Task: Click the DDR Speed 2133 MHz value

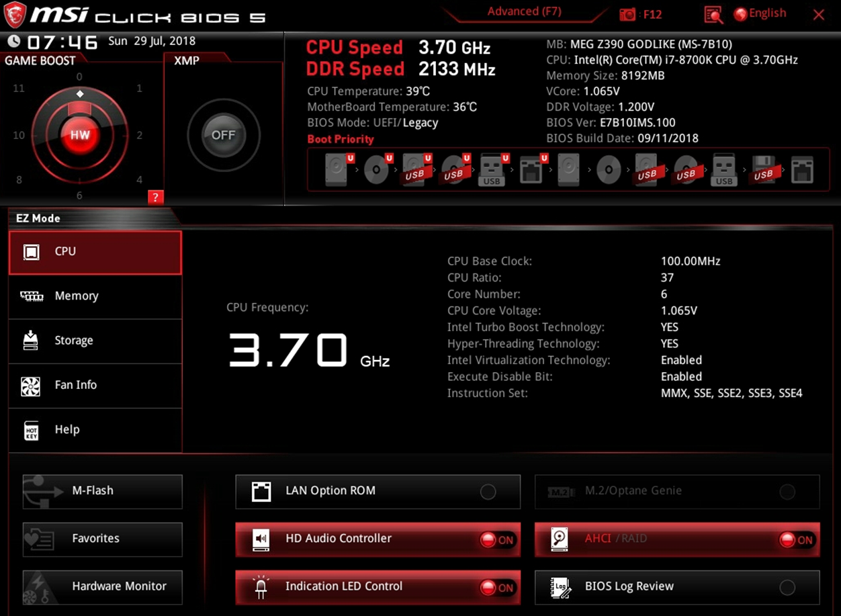Action: pos(457,69)
